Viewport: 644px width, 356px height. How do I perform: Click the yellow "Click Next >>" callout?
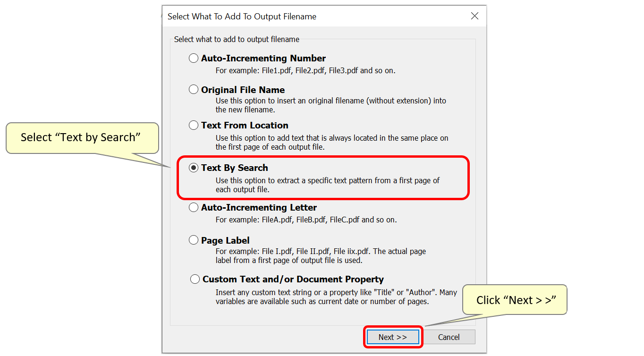(514, 299)
